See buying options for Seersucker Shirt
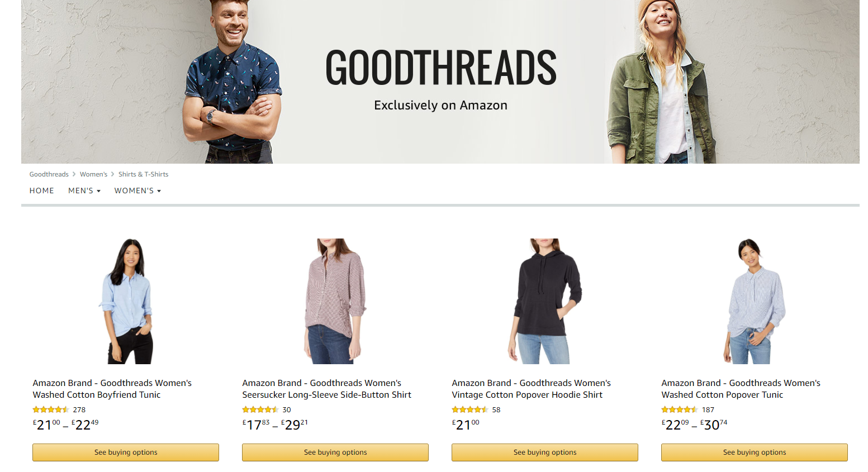 [x=335, y=452]
